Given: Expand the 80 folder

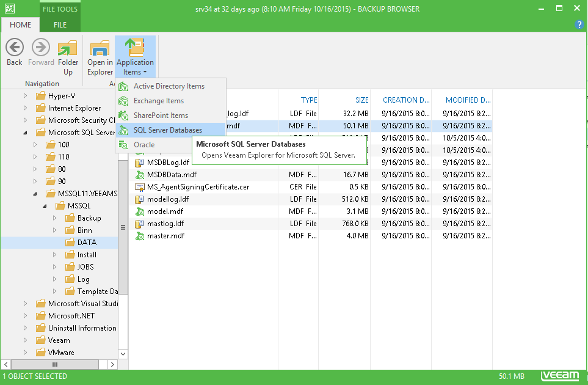Looking at the screenshot, I should click(35, 169).
